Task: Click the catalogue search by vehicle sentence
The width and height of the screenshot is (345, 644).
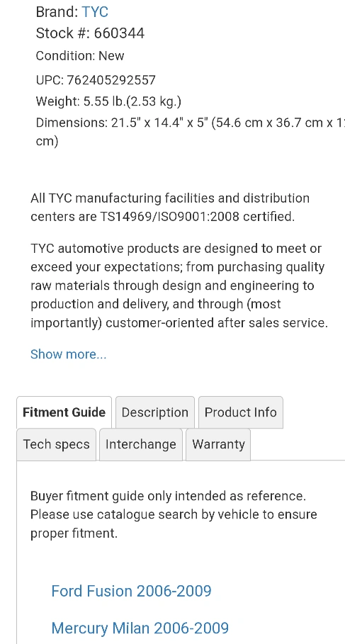Action: pyautogui.click(x=174, y=524)
